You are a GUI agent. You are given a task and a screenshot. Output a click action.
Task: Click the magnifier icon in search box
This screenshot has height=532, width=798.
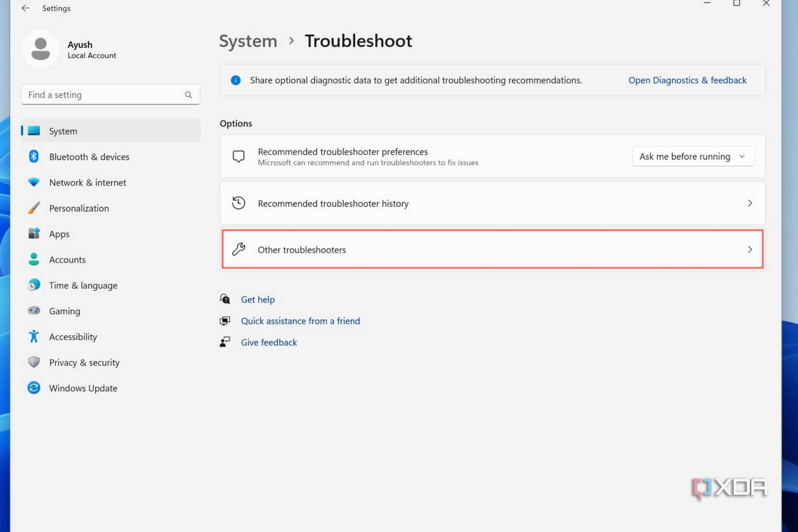click(188, 95)
